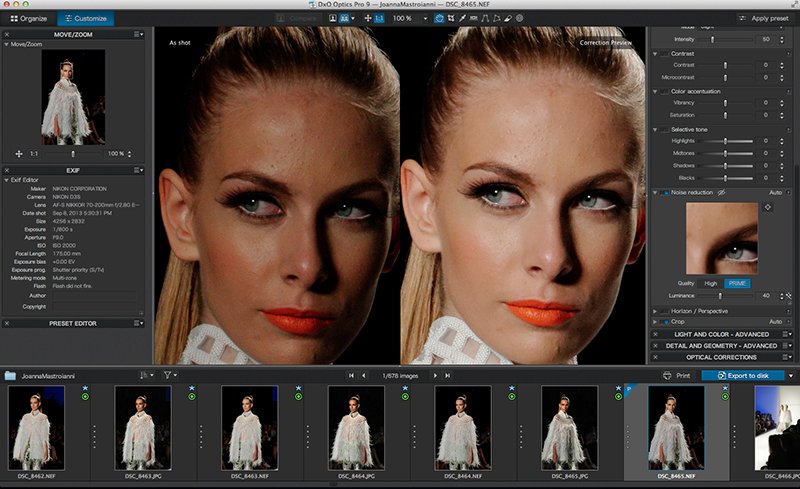Image resolution: width=800 pixels, height=489 pixels.
Task: Click star icon on DSC_8462.NEF thumbnail
Action: 85,388
